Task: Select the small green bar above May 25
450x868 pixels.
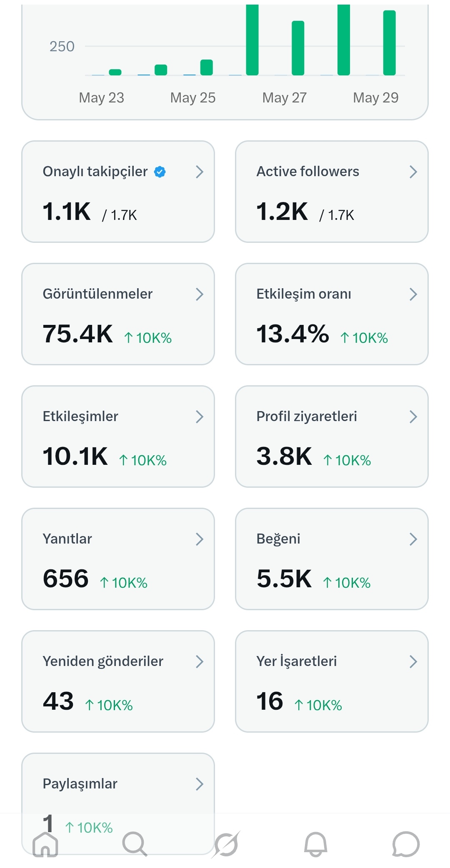Action: 207,67
